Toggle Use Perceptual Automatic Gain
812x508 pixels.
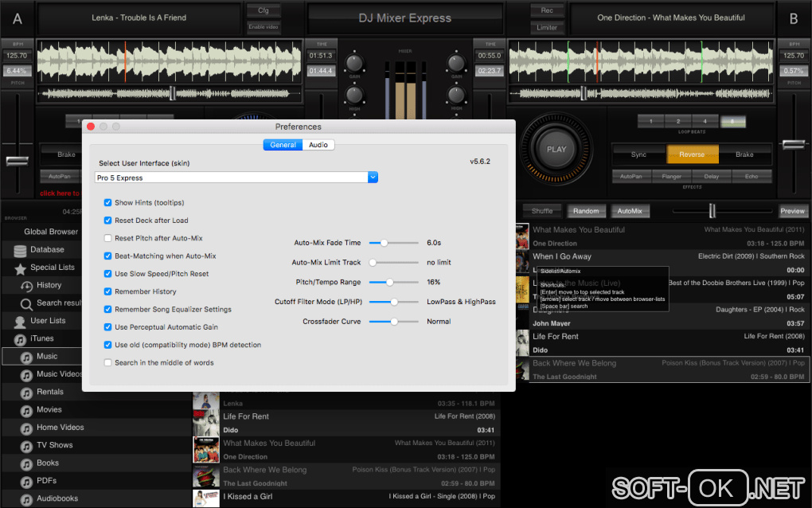(x=107, y=326)
